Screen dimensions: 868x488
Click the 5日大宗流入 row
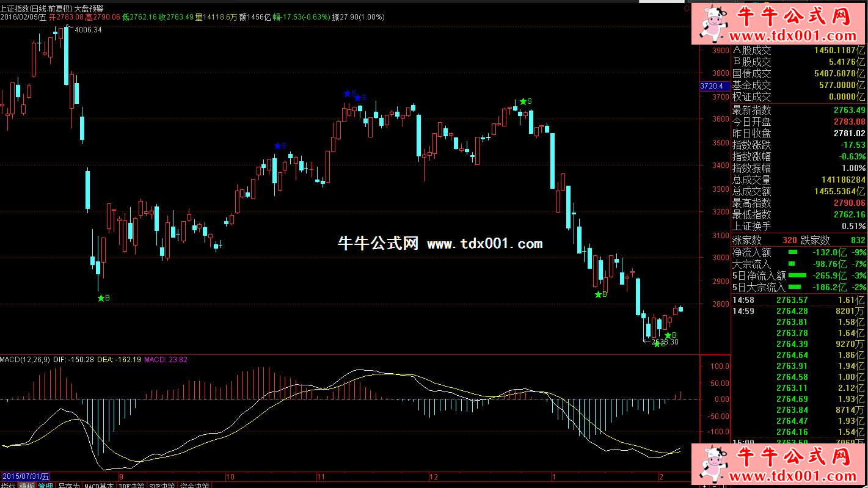click(x=799, y=287)
